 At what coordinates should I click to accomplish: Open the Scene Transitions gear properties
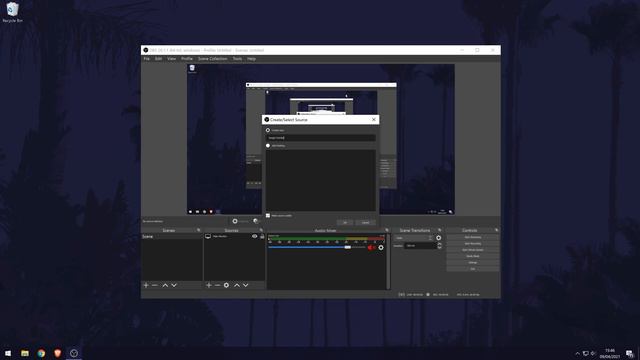(x=439, y=238)
